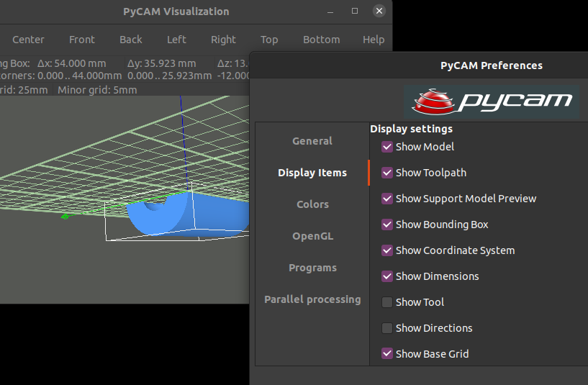The image size is (588, 385).
Task: Switch to the Colors tab
Action: pos(312,204)
